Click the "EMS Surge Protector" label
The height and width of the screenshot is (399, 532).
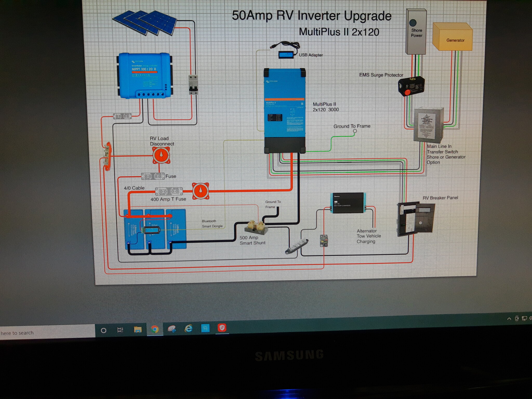point(381,75)
